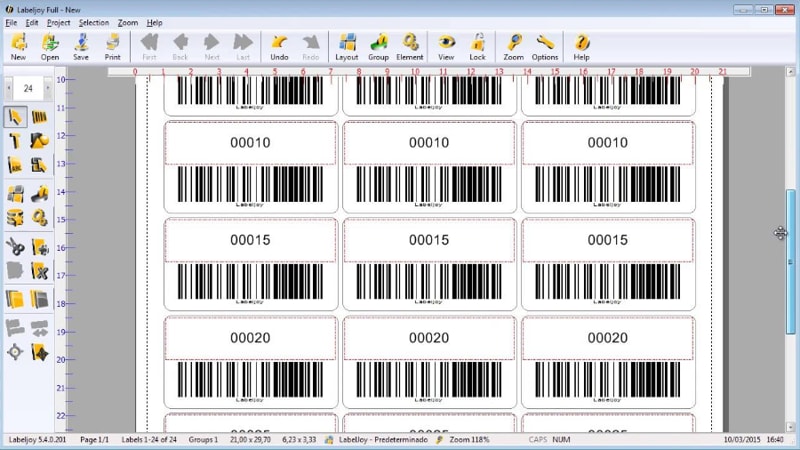Click the delete element X icon

click(x=39, y=271)
